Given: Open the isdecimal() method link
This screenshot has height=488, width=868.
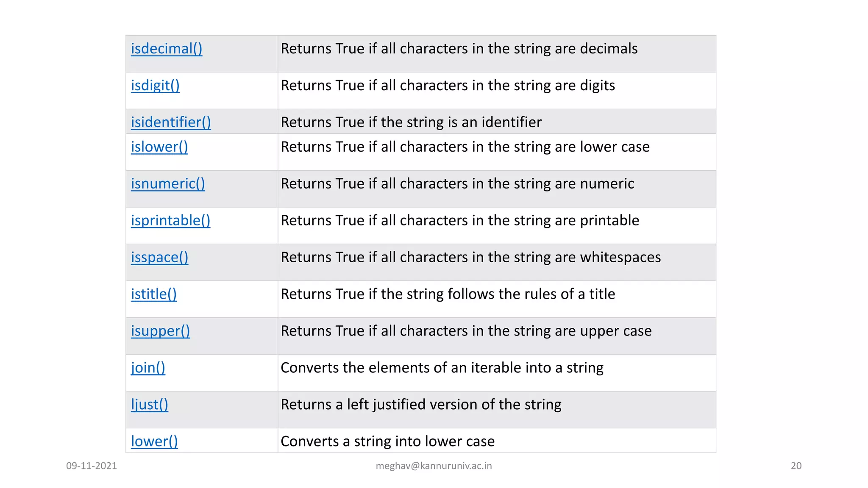Looking at the screenshot, I should [x=166, y=49].
